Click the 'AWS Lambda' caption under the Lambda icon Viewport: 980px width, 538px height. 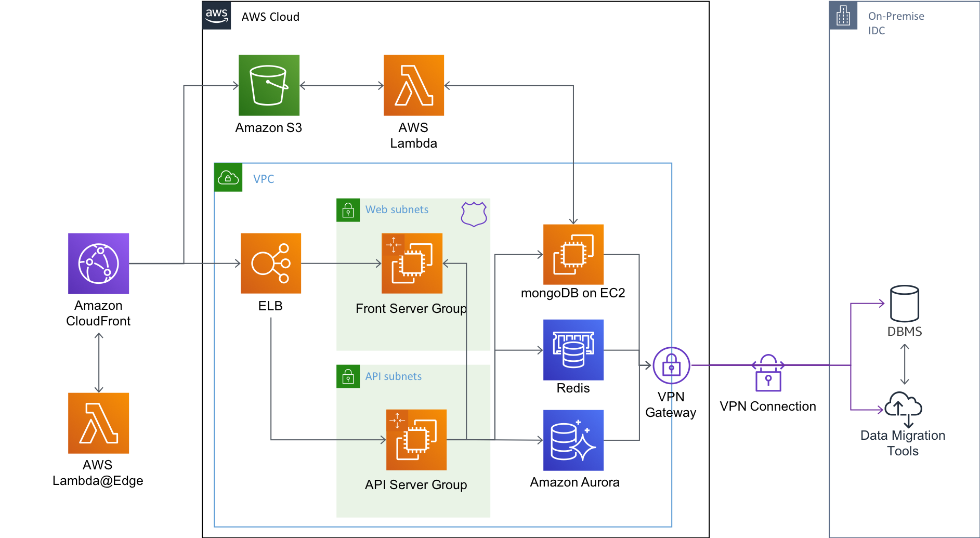coord(414,135)
